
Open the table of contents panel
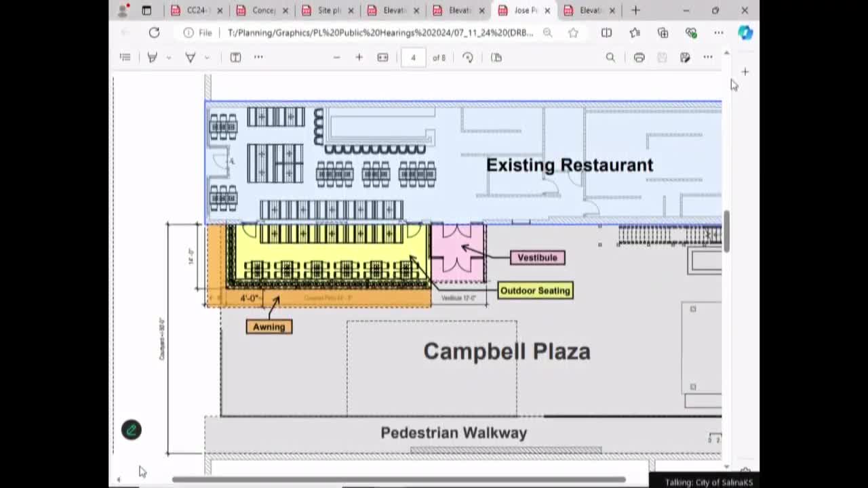point(125,58)
